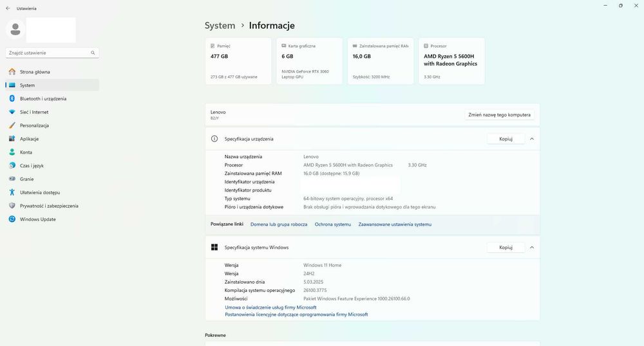Open the Granie menu item
Image resolution: width=644 pixels, height=346 pixels.
(x=52, y=179)
